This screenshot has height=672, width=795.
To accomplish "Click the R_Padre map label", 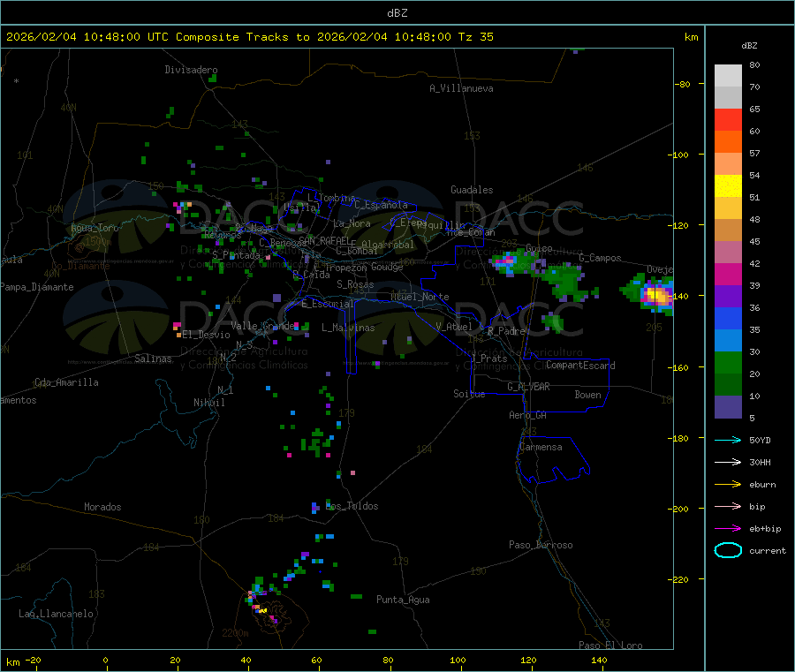I will click(506, 331).
